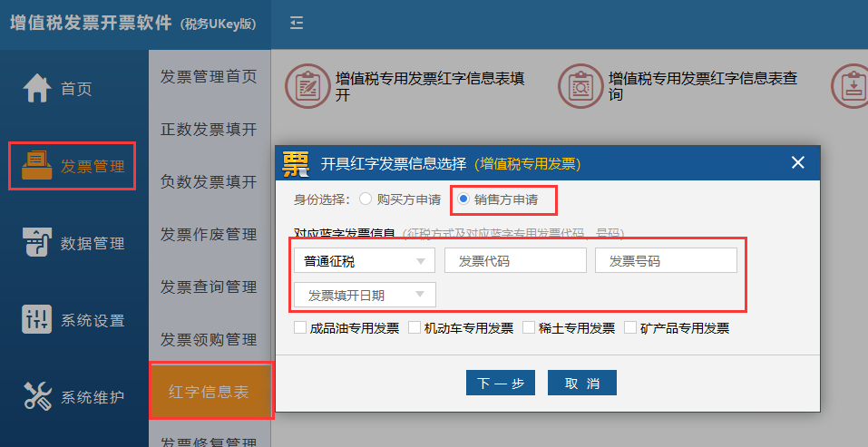The height and width of the screenshot is (447, 868).
Task: Open 发票管理 printer icon in sidebar
Action: (36, 165)
